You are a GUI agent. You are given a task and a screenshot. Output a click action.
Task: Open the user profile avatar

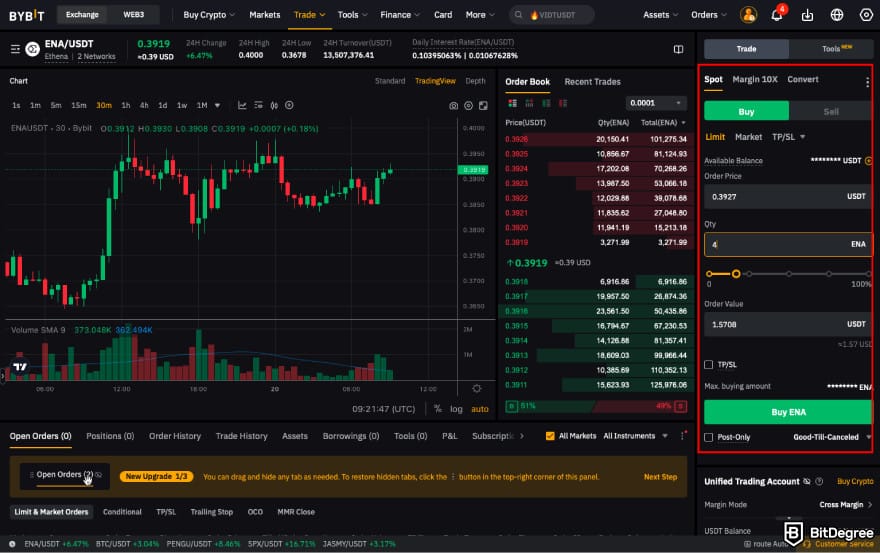[748, 15]
